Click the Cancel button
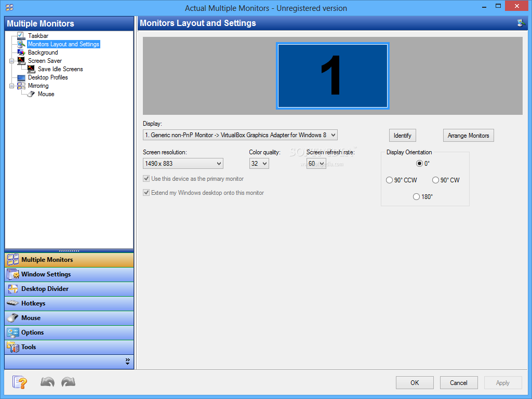 coord(459,383)
